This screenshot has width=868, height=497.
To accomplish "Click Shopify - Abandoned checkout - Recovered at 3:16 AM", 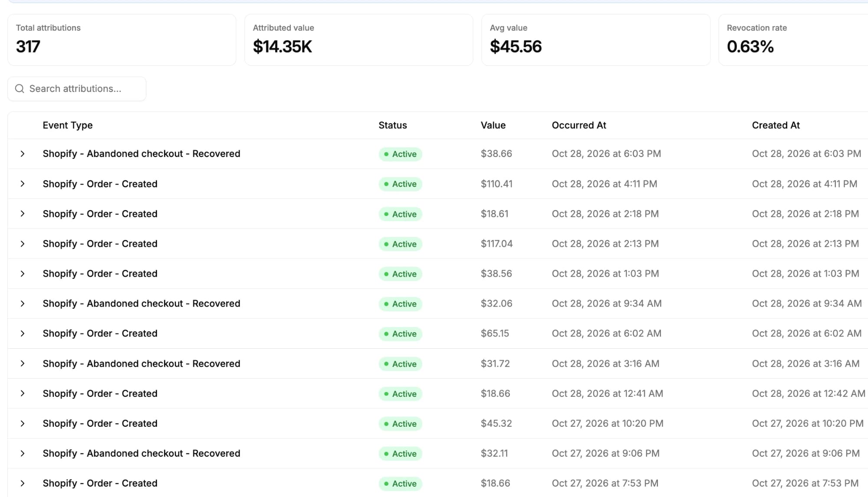I will 141,363.
